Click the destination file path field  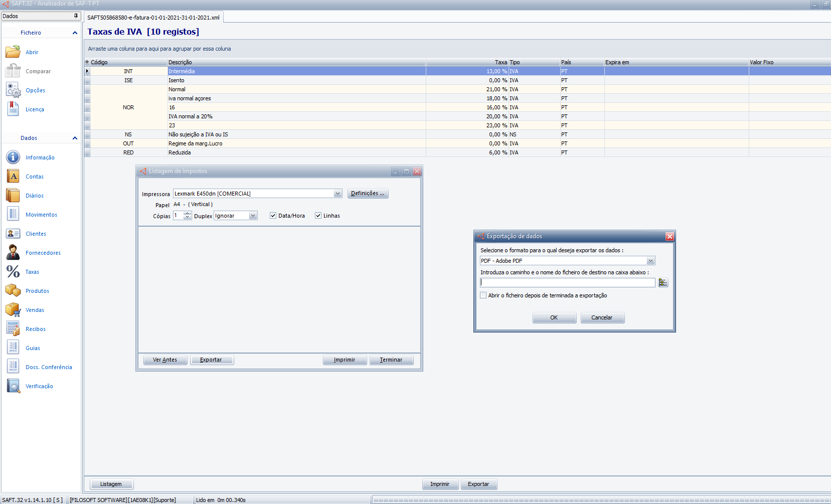(567, 283)
